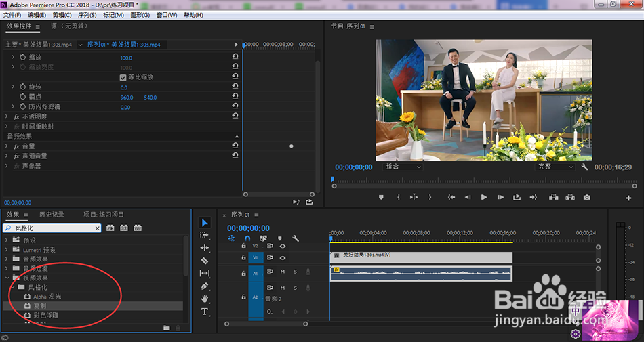Viewport: 644px width, 342px height.
Task: Uncheck the uniform scale checkbox
Action: click(123, 77)
